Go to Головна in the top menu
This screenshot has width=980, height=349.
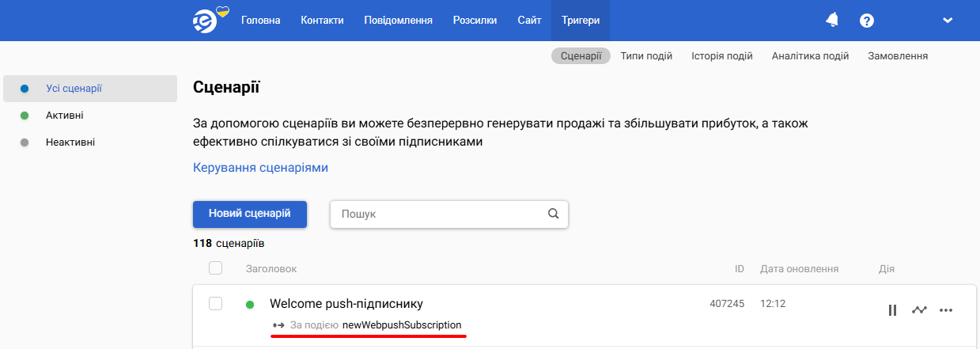pyautogui.click(x=261, y=21)
